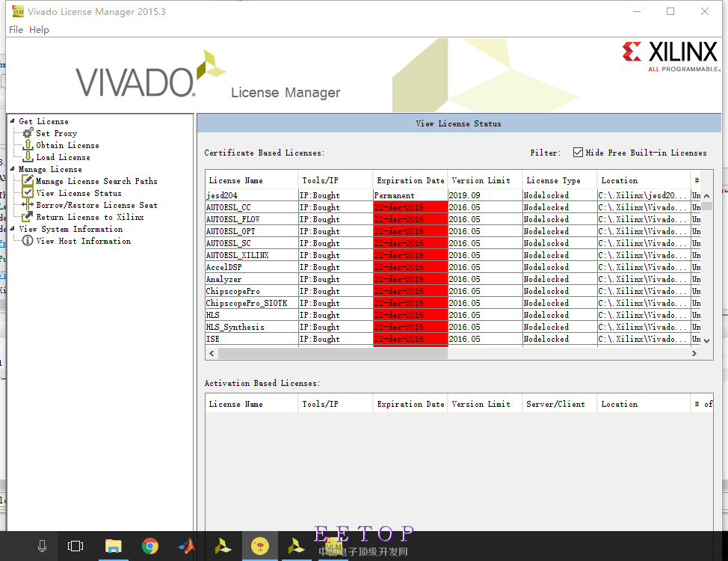Click the vertical scrollbar down arrow

tap(706, 340)
